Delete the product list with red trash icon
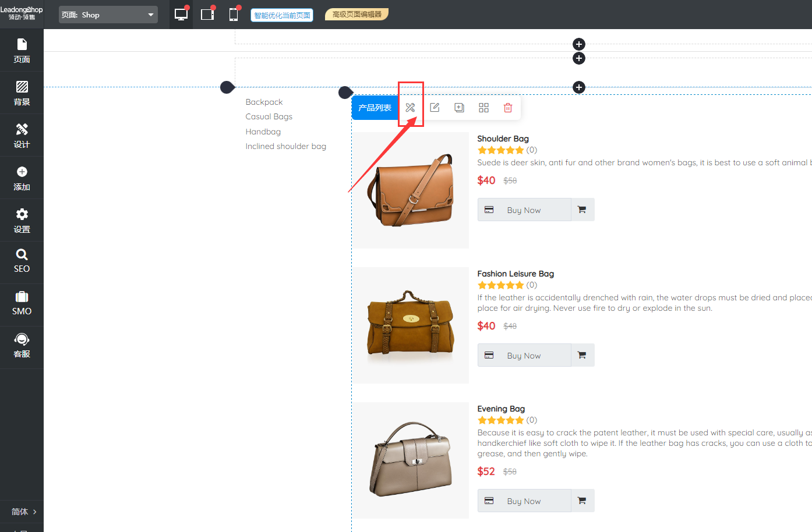812x532 pixels. click(508, 108)
